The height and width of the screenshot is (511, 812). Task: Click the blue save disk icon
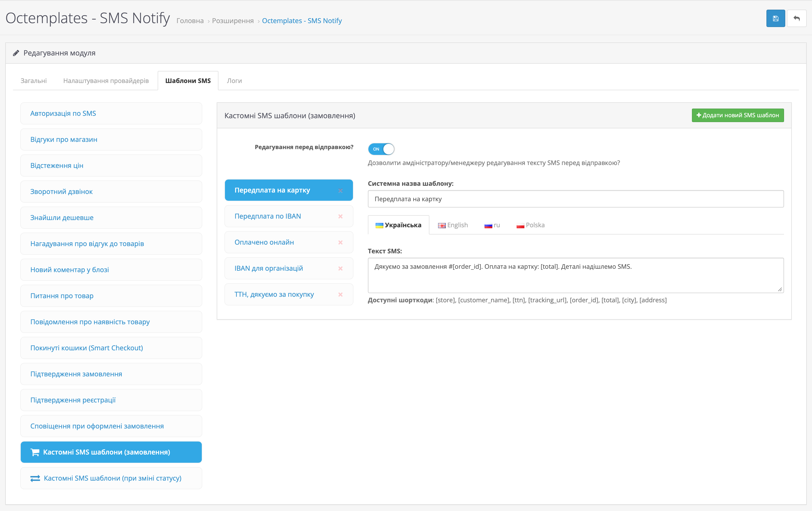pyautogui.click(x=775, y=19)
